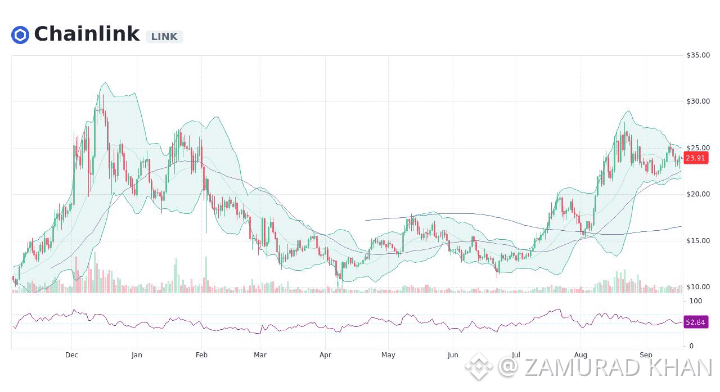
Task: Click the Chainlink title text
Action: point(87,34)
